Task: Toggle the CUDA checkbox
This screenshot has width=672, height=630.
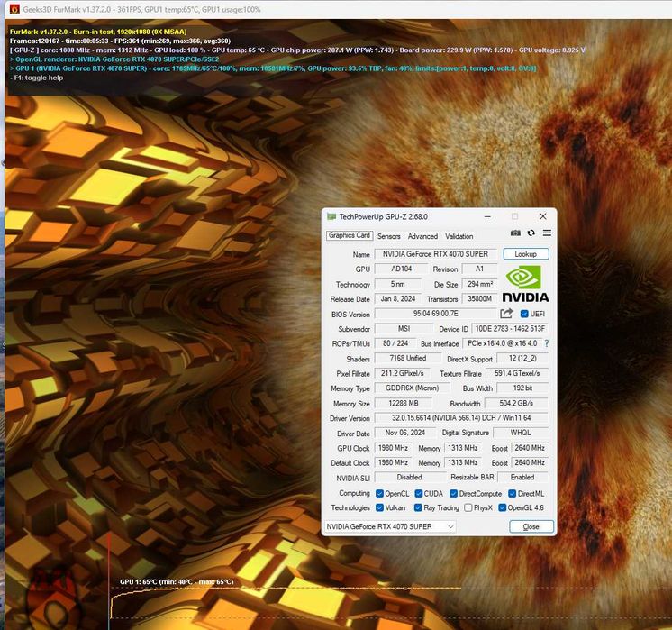Action: pyautogui.click(x=419, y=494)
